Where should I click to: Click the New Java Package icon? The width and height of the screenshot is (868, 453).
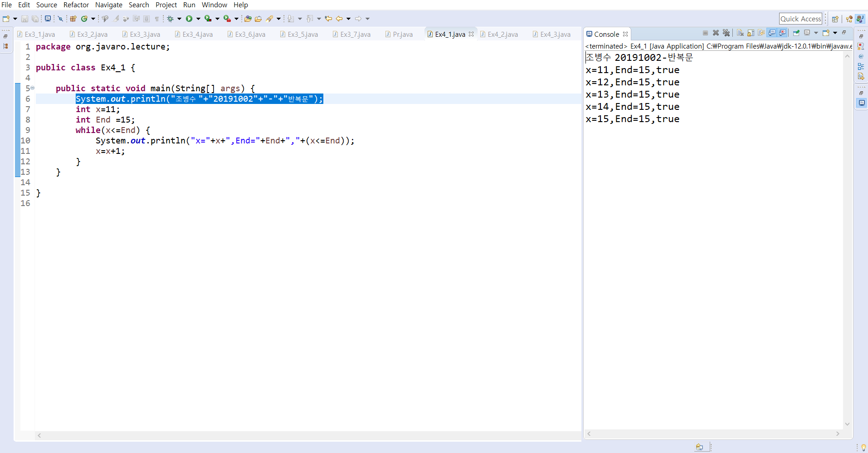point(73,19)
